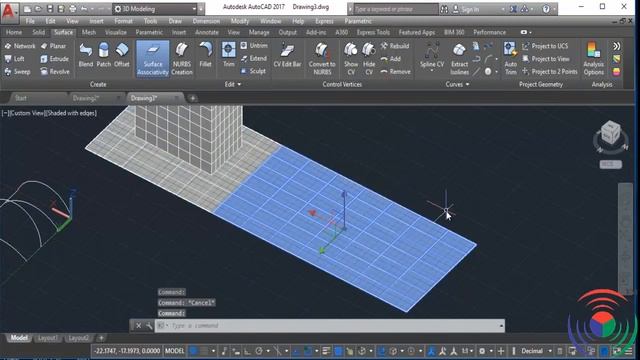Click the search keyword input field

[396, 9]
